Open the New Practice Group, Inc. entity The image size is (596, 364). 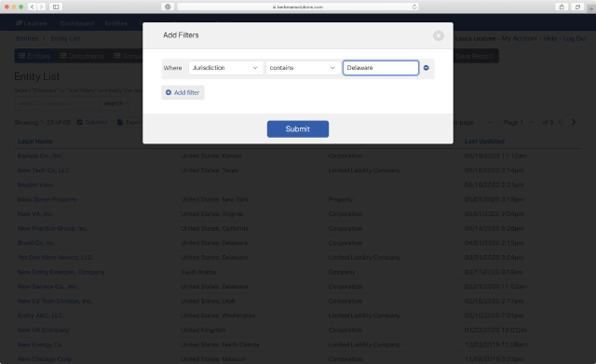coord(53,228)
